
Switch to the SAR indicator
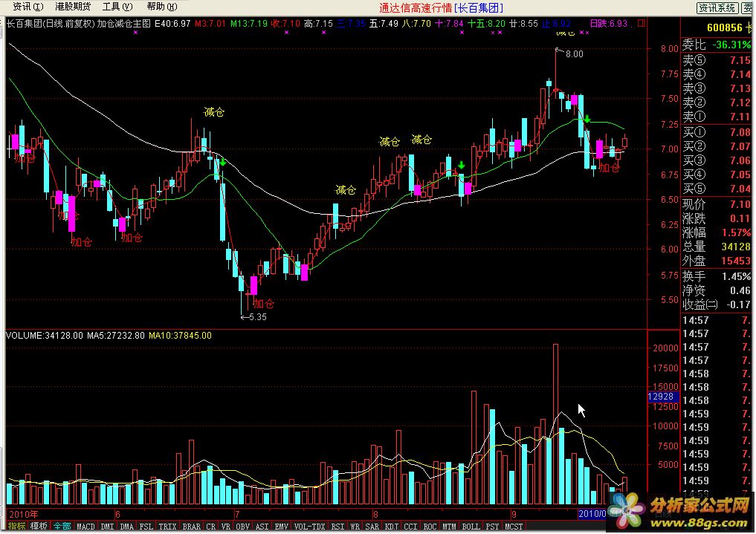point(372,527)
